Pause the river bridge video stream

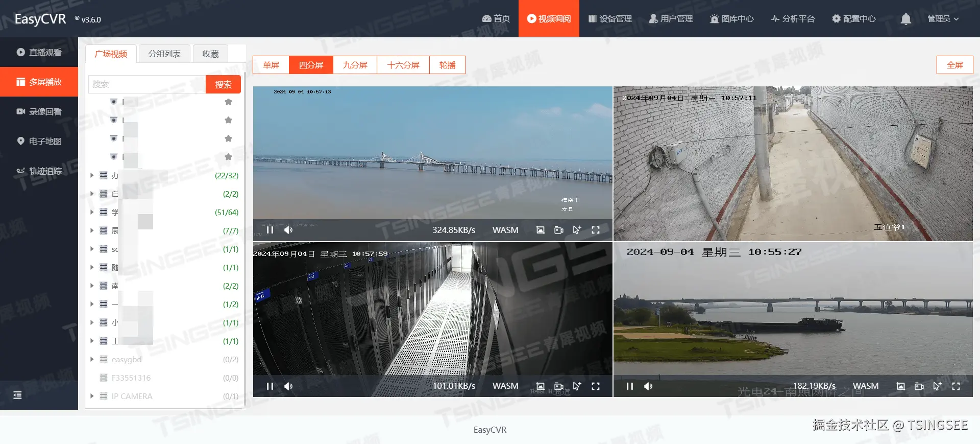[x=630, y=386]
